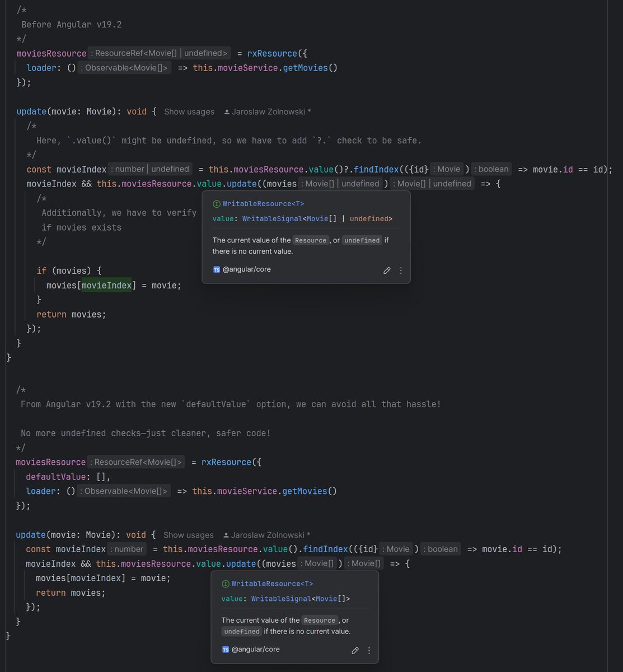Open WritableResource<T> link in the WritableSignal<Movie[]> tooltip
The width and height of the screenshot is (623, 672).
pyautogui.click(x=272, y=584)
